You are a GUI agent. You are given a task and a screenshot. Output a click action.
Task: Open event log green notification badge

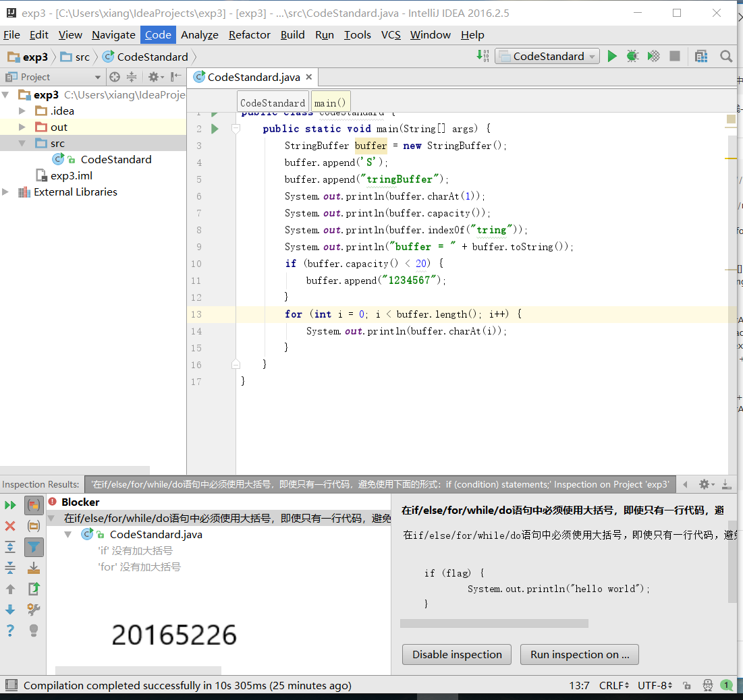[726, 685]
